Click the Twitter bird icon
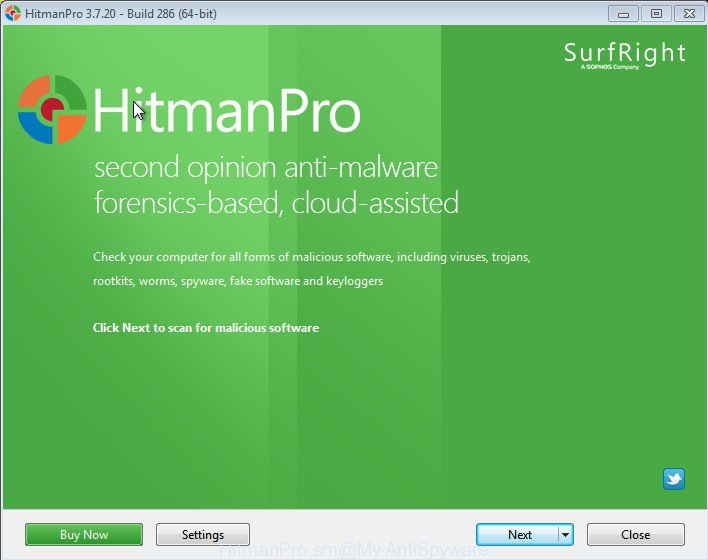Screen dimensions: 708x560 coord(674,479)
